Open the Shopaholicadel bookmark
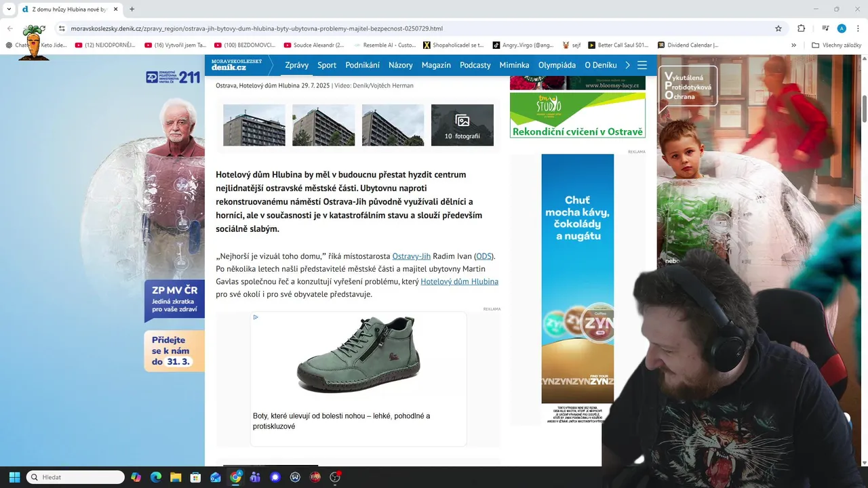 (x=454, y=45)
